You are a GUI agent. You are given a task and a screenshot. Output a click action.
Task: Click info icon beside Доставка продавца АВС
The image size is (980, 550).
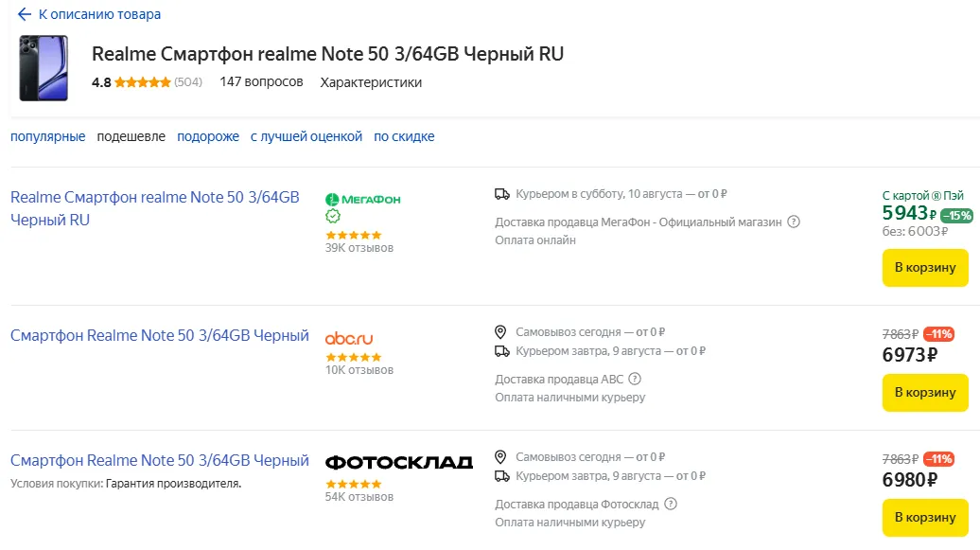tap(635, 380)
